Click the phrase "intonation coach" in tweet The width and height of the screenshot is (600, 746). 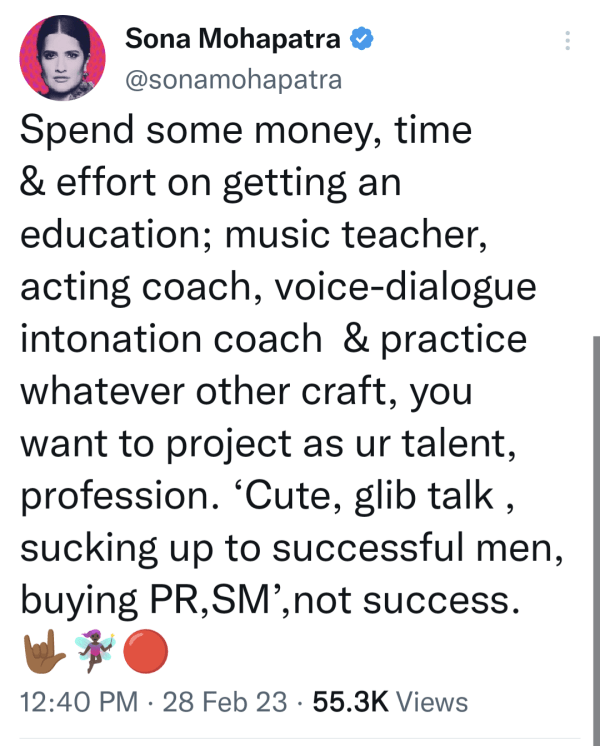click(171, 339)
